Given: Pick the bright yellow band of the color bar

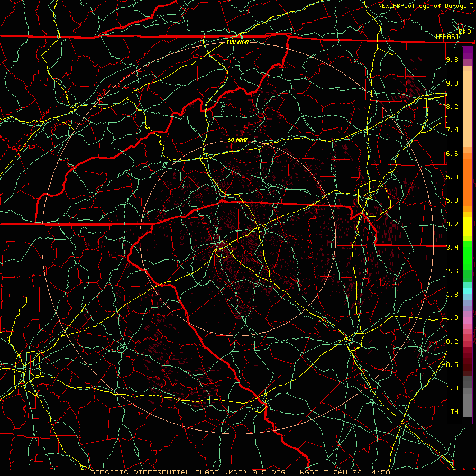Looking at the screenshot, I should [467, 226].
